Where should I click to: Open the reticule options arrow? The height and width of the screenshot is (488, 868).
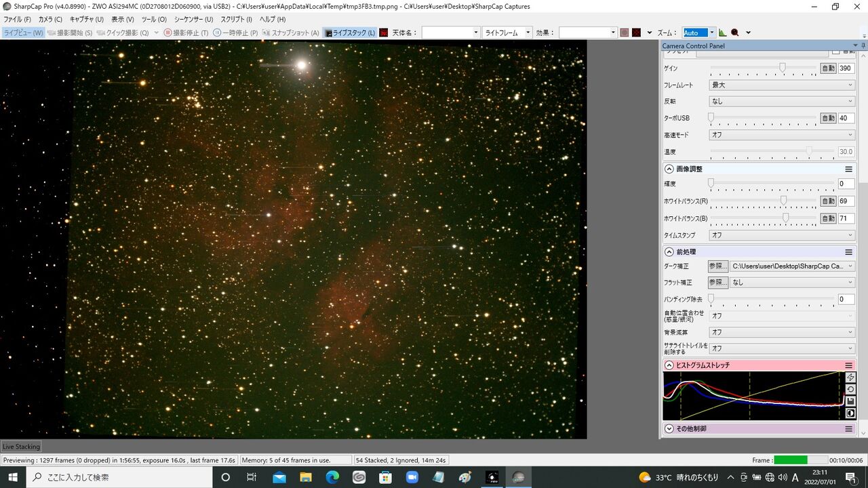(x=649, y=33)
